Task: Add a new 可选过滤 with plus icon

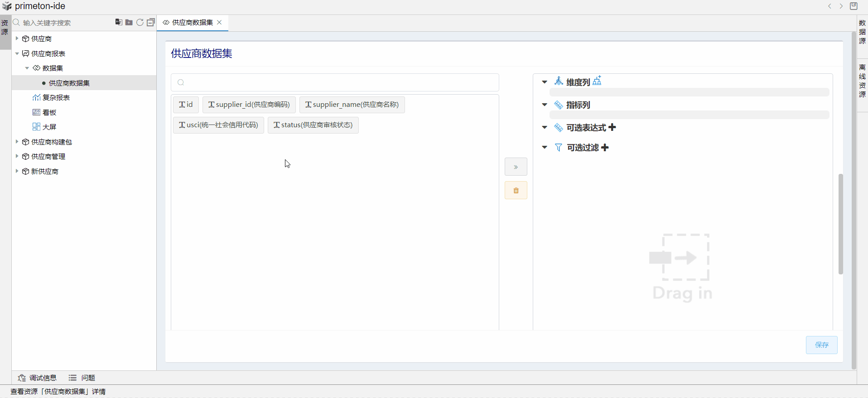Action: coord(605,148)
